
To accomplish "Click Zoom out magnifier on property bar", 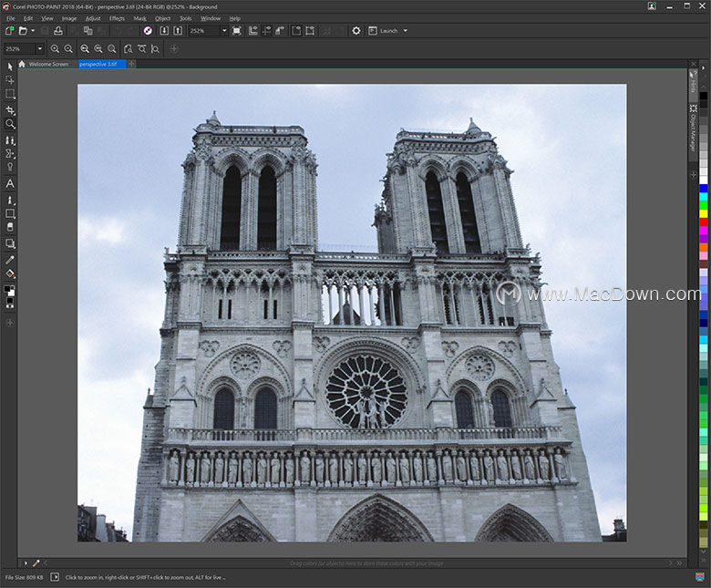I will coord(68,48).
